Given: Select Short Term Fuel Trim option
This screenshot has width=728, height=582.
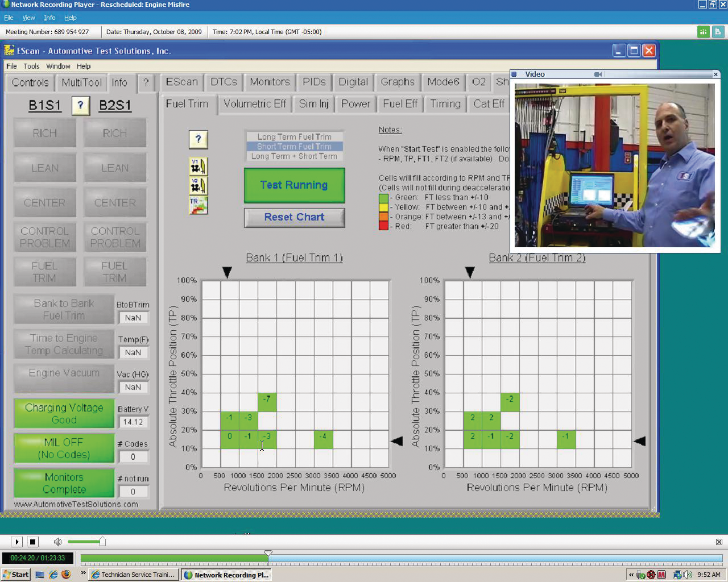Looking at the screenshot, I should 294,147.
